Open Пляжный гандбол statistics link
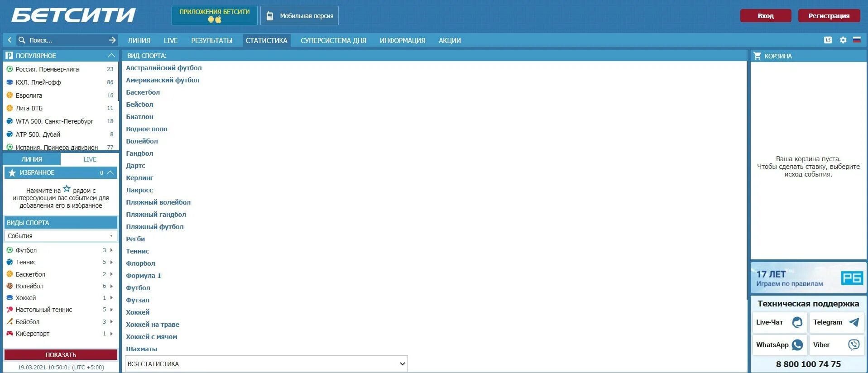Screen dimensions: 868x373 [156, 215]
